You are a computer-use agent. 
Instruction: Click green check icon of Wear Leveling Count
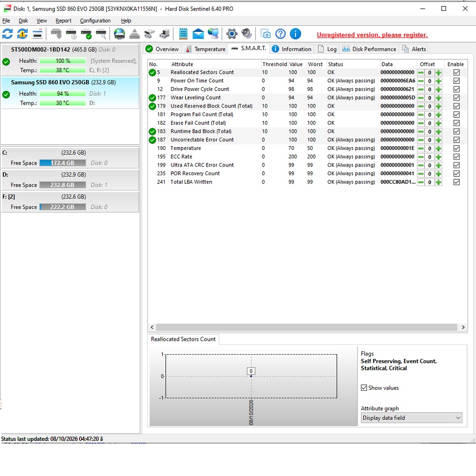[x=152, y=98]
